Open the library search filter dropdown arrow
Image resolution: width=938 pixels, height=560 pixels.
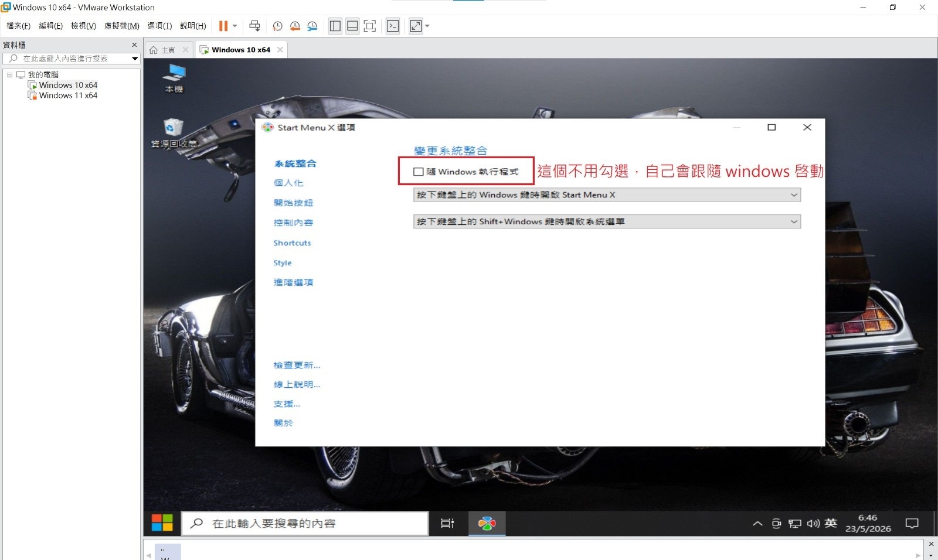coord(135,59)
